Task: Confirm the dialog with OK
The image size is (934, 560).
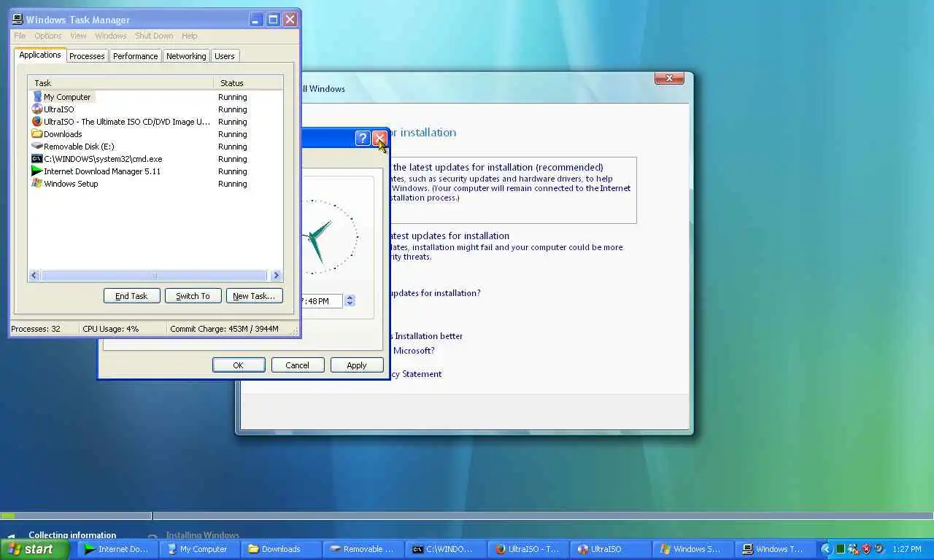Action: pyautogui.click(x=239, y=365)
